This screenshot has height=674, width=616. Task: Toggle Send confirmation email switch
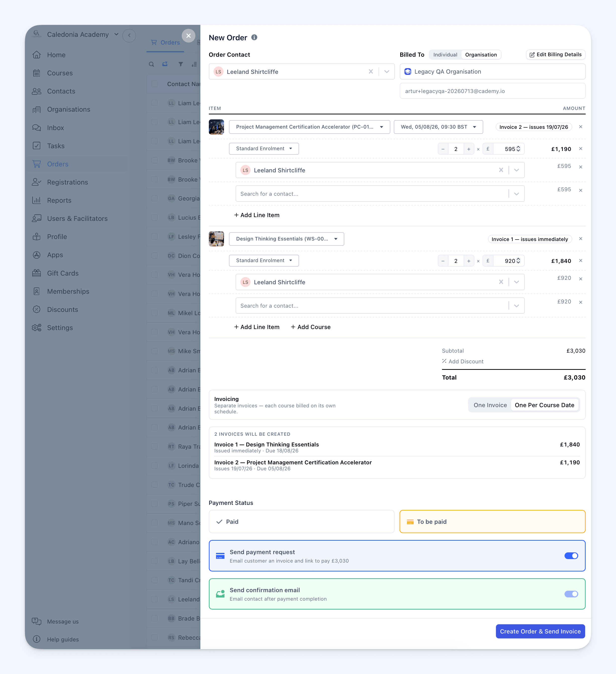coord(571,594)
